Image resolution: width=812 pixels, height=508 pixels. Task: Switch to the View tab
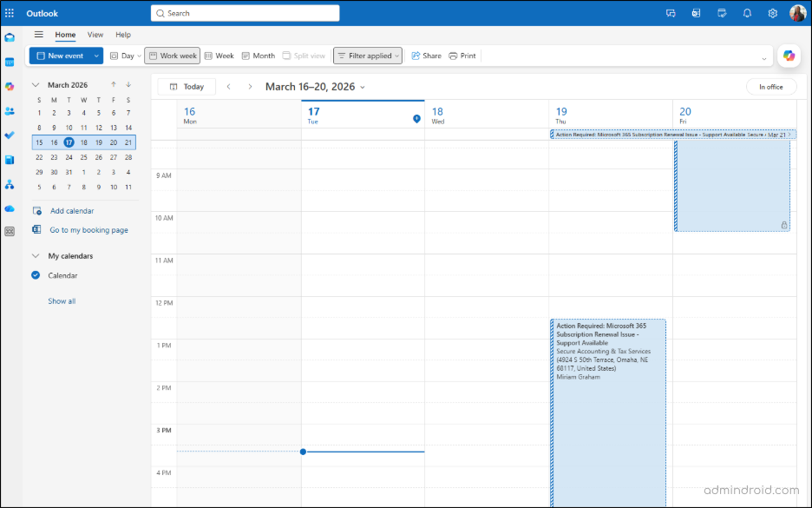coord(95,35)
